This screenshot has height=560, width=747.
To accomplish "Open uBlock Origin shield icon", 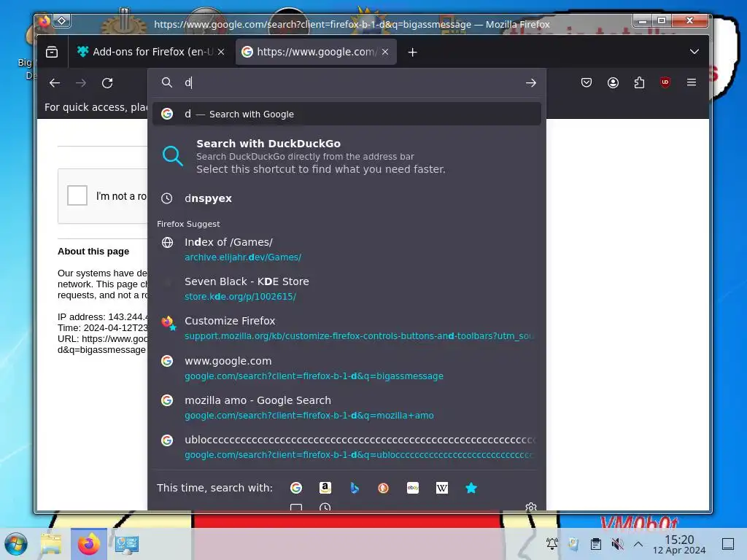I will coord(665,82).
